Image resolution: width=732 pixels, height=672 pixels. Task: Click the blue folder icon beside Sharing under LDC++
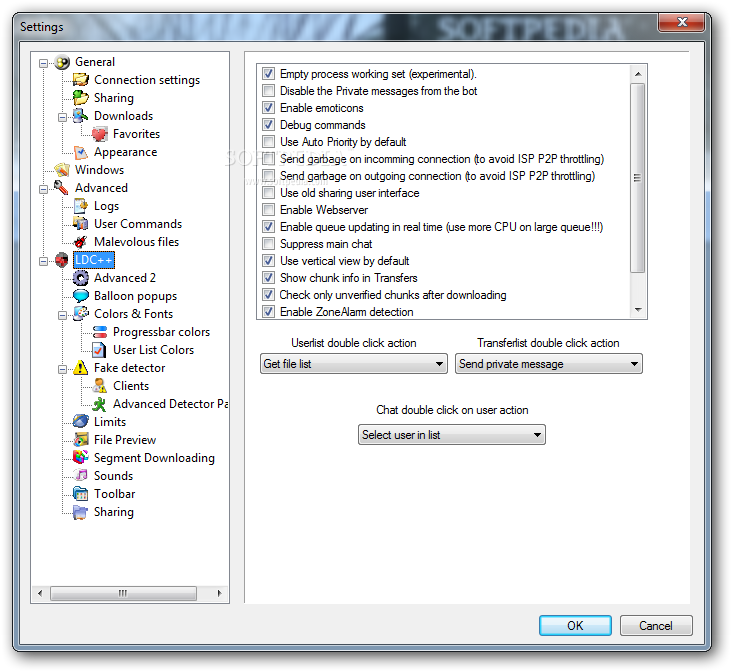(x=81, y=512)
